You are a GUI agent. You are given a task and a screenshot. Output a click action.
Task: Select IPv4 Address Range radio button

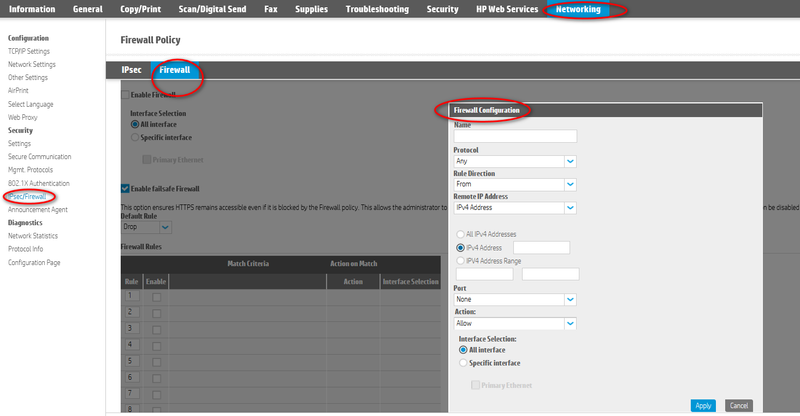460,260
